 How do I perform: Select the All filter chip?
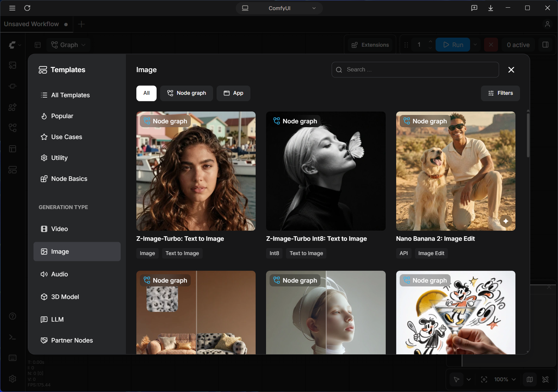click(146, 93)
